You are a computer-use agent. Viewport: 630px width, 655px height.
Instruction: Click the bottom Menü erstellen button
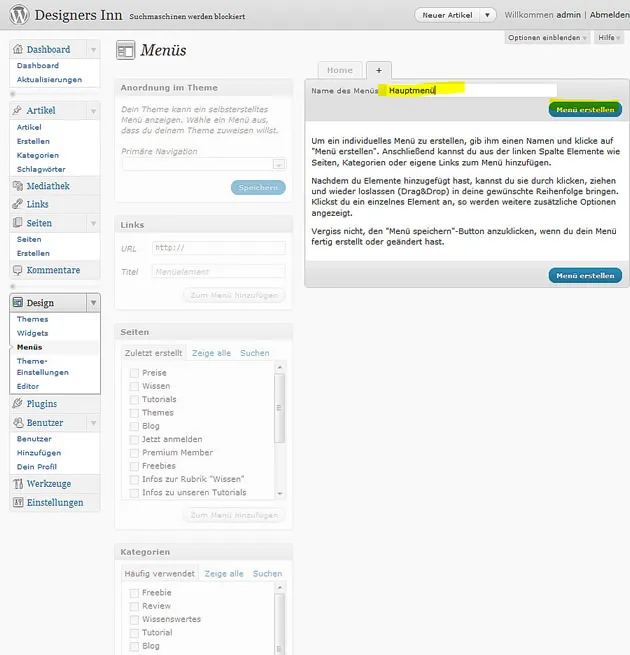pos(585,276)
